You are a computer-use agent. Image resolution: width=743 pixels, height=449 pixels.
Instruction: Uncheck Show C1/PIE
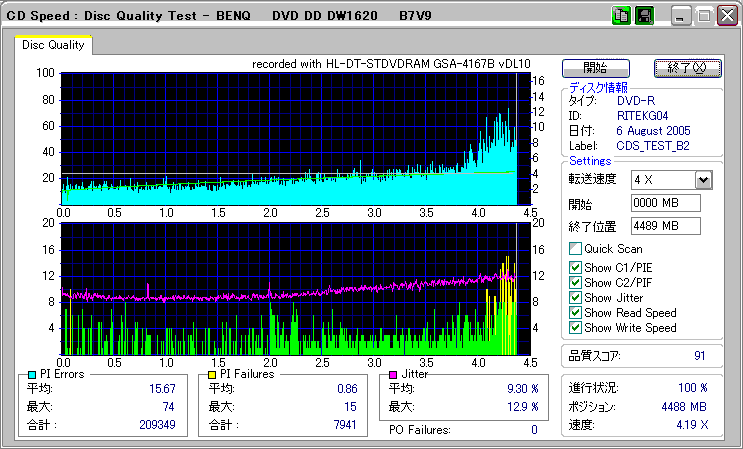tap(575, 267)
